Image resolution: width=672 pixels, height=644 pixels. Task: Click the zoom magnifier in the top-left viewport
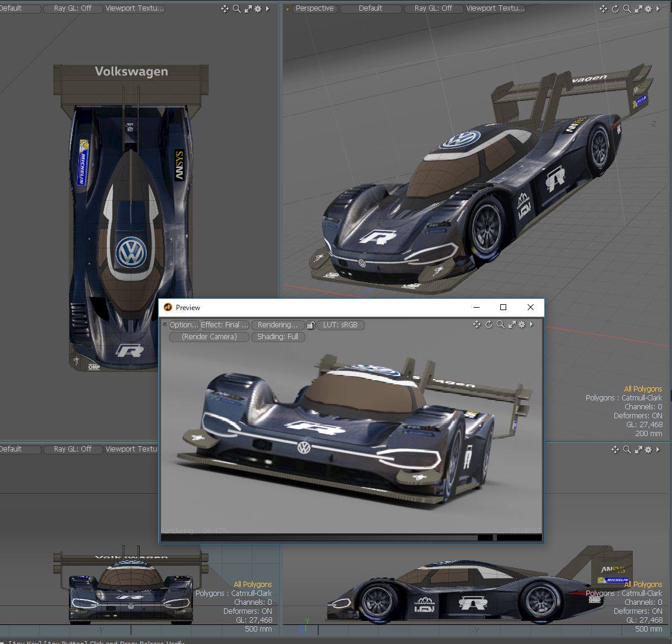236,8
